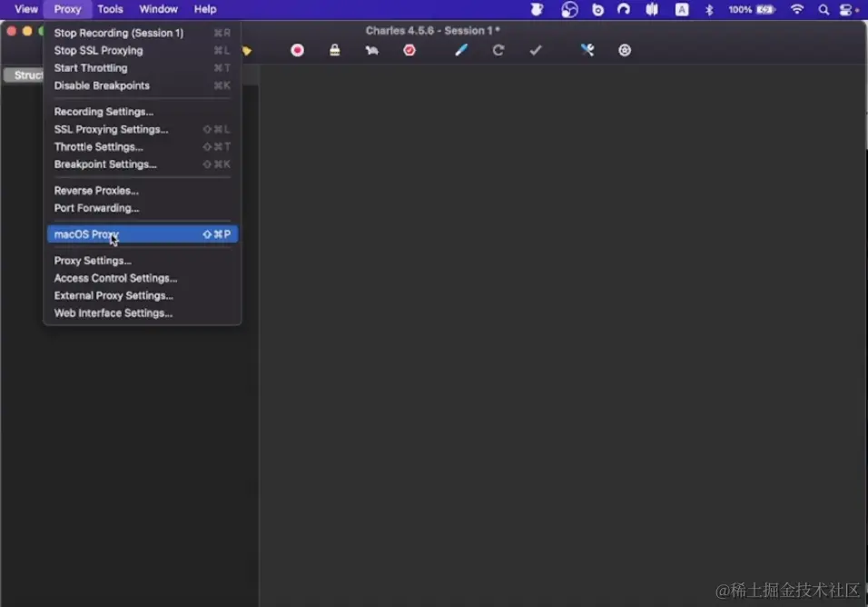Open Web Interface Settings...

(143, 313)
